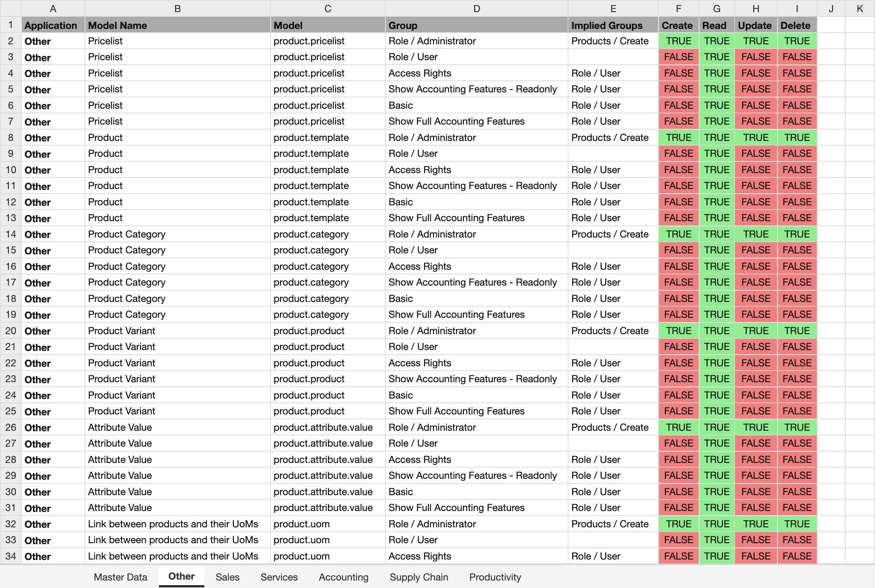Select column D header

pyautogui.click(x=476, y=8)
